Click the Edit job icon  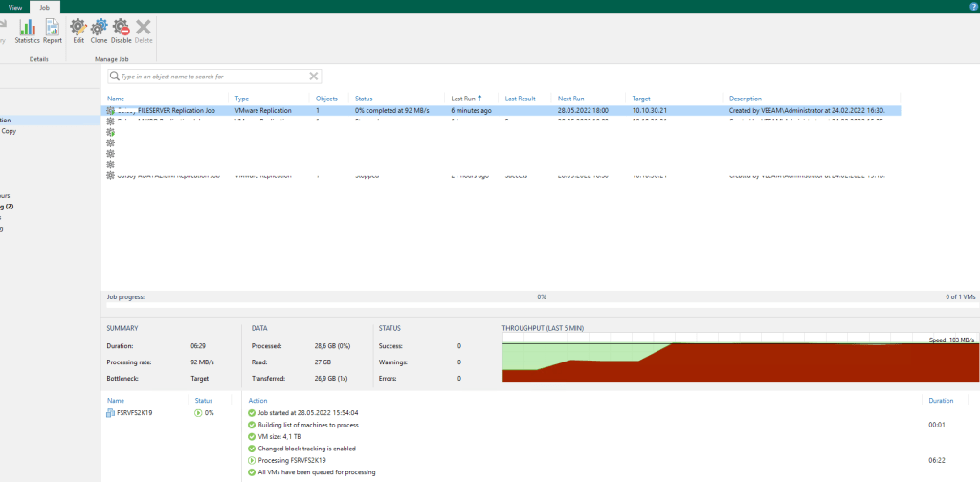pos(78,31)
